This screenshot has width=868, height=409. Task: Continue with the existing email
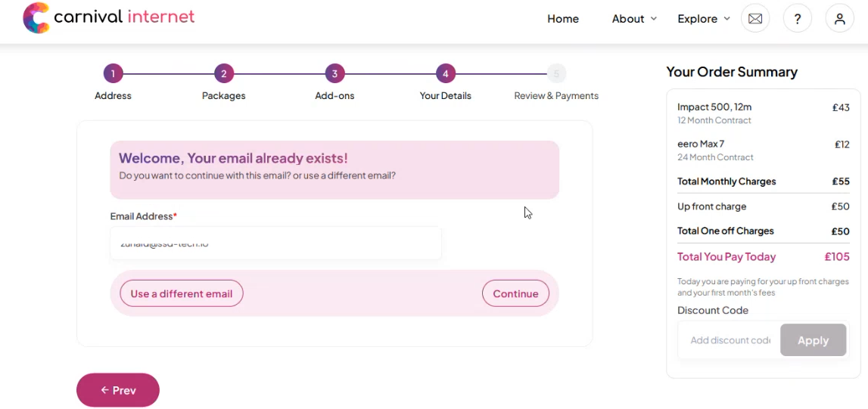(515, 293)
